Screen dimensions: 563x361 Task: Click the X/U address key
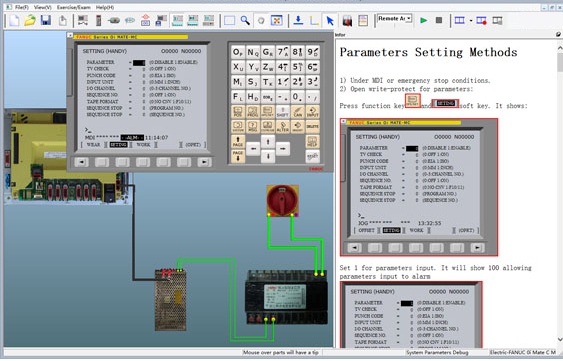[x=238, y=67]
